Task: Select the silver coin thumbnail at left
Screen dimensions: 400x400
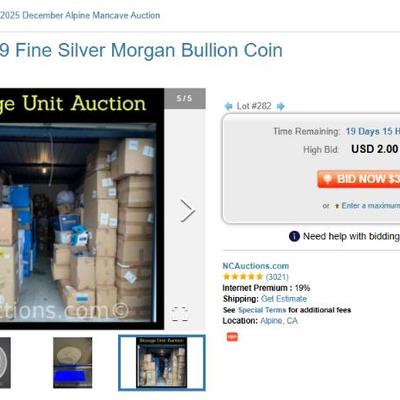Action: coord(5,363)
